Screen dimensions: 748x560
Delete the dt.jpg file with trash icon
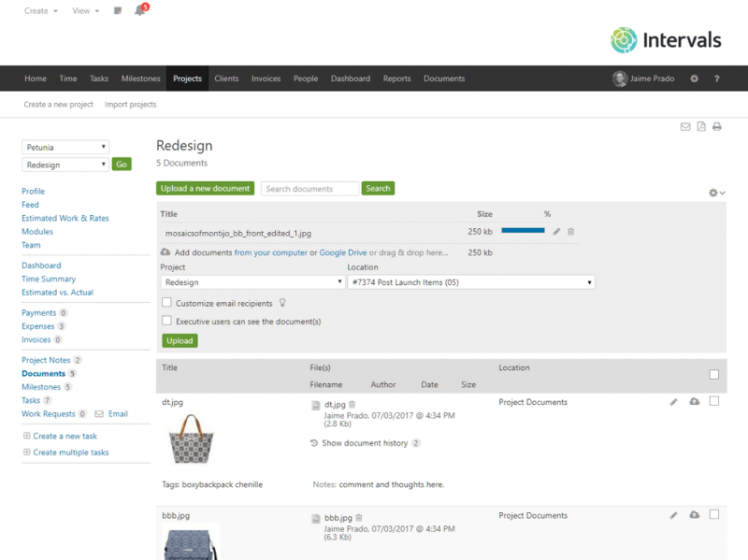coord(352,404)
